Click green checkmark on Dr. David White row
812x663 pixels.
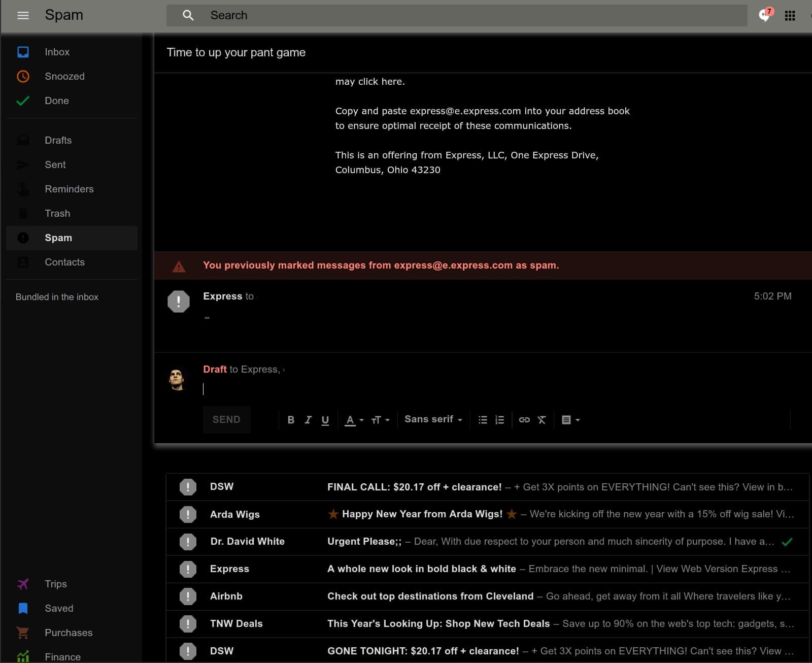pos(787,542)
